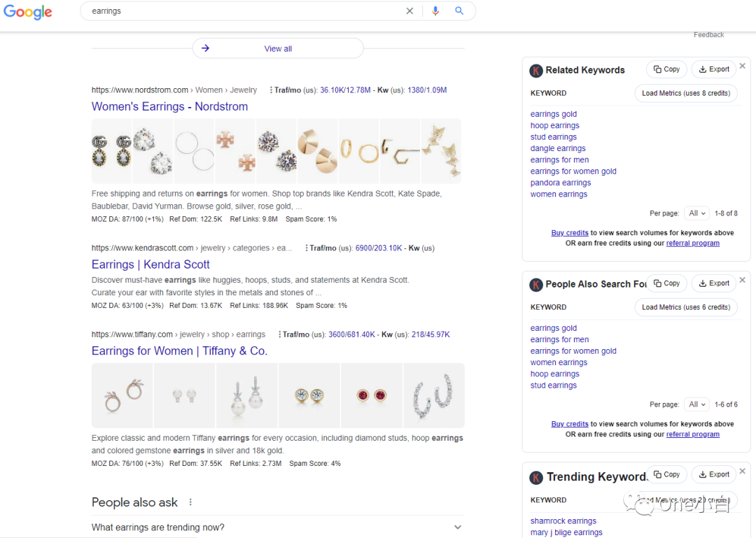The image size is (756, 538).
Task: Click 'hoop earrings' in Related Keywords
Action: [x=555, y=125]
